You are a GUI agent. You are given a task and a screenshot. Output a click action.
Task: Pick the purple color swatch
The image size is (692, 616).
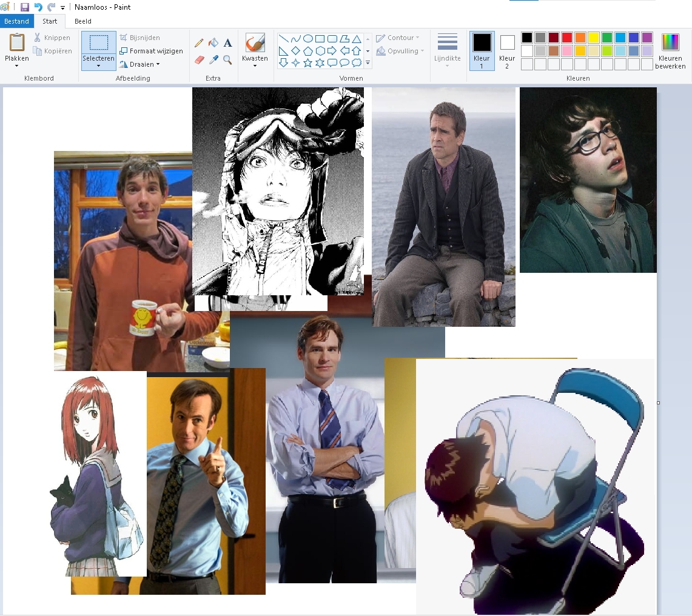pyautogui.click(x=647, y=38)
